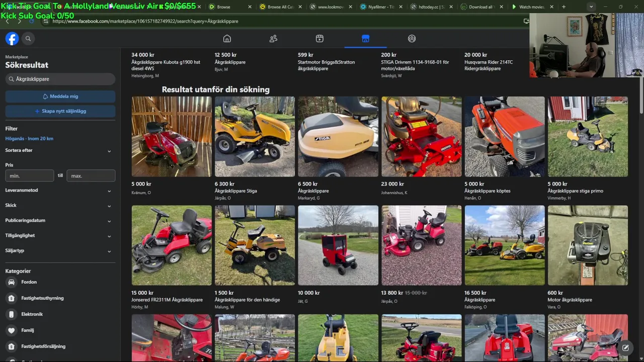
Task: Click the min. price input field
Action: tap(29, 175)
